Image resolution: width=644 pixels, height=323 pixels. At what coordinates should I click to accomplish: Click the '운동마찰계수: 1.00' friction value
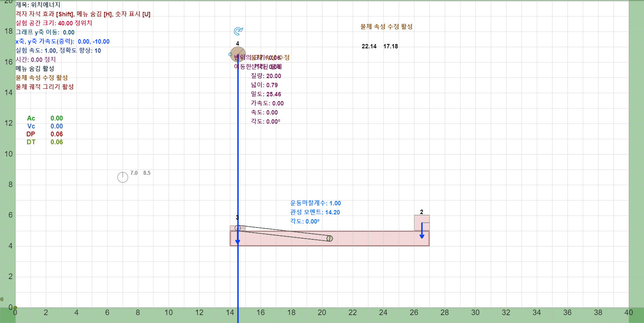316,203
